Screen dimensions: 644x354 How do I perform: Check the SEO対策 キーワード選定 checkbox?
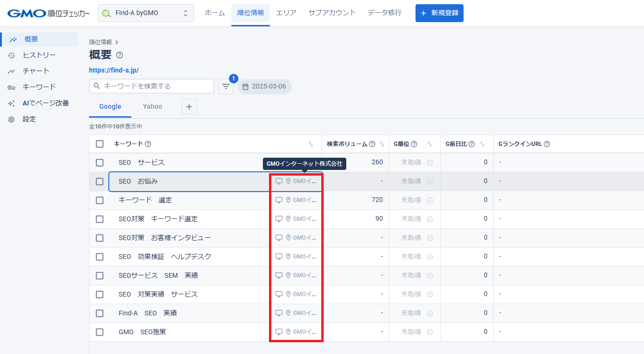point(99,219)
